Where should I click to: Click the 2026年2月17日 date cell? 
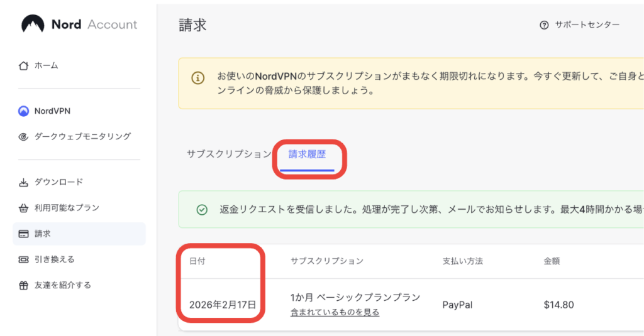point(223,305)
